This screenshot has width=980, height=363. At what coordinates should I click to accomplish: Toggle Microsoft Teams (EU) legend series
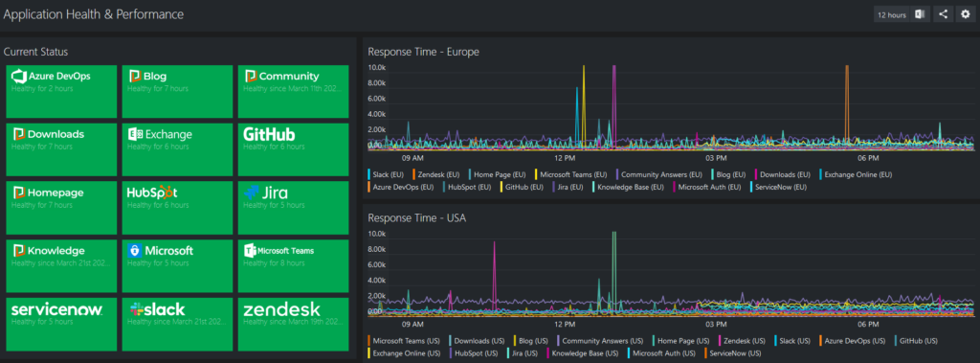coord(571,174)
